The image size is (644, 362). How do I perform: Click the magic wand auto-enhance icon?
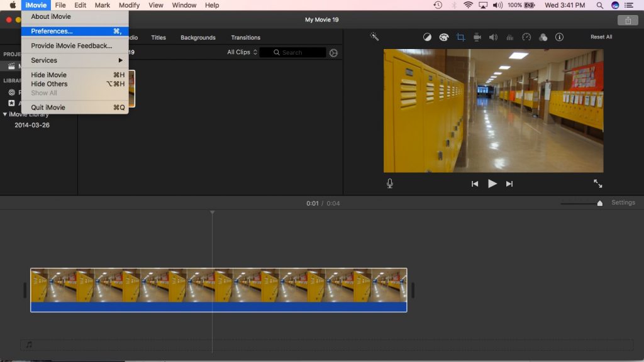[x=374, y=36]
